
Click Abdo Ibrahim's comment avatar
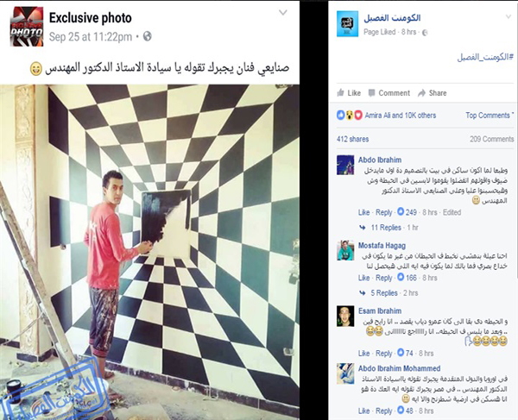pos(345,165)
